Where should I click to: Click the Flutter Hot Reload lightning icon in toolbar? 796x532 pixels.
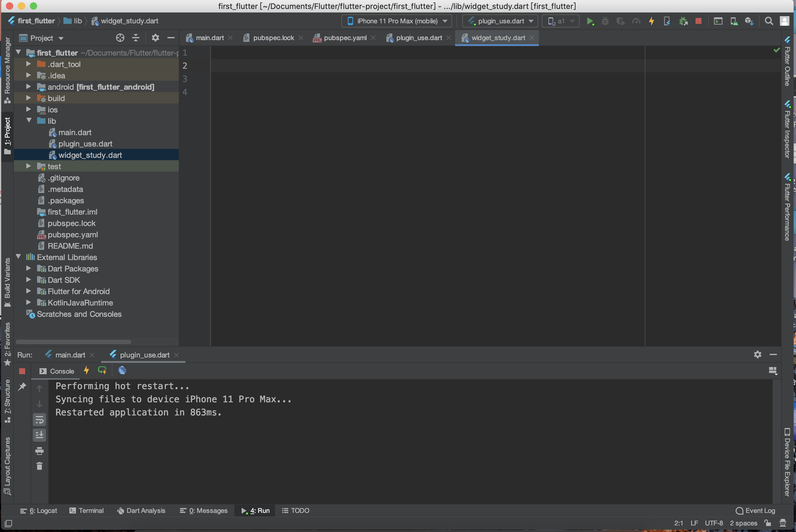click(651, 21)
